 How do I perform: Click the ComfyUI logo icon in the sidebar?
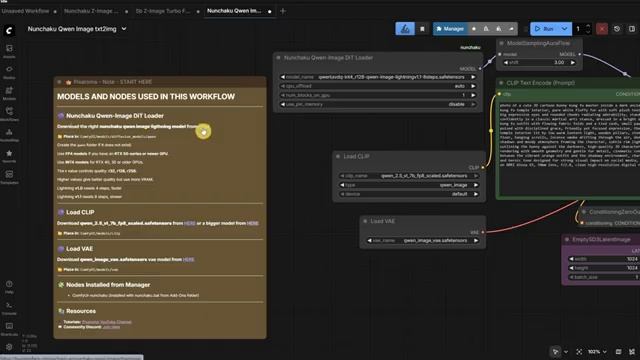[9, 30]
